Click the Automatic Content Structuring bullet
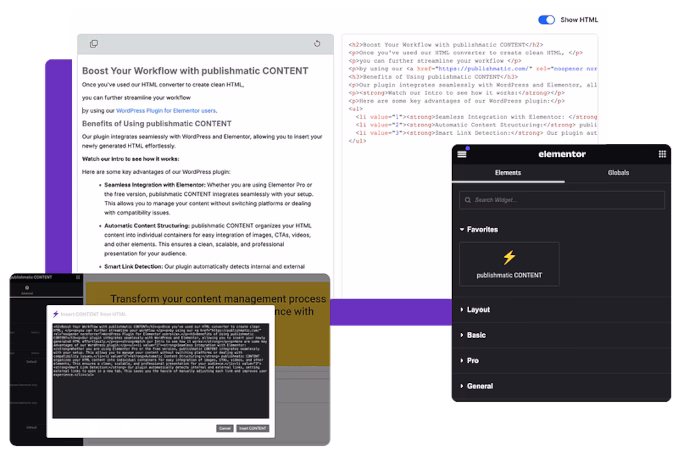Viewport: 678px width, 452px height. coord(208,240)
